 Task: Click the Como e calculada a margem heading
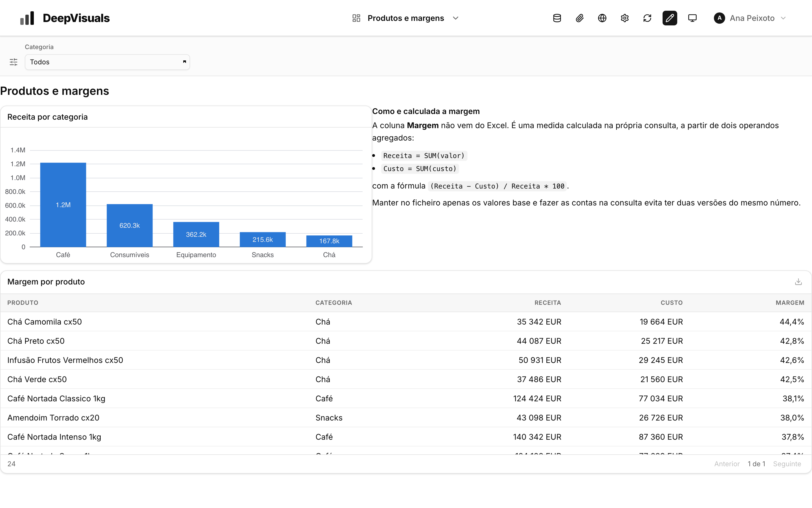pyautogui.click(x=426, y=111)
